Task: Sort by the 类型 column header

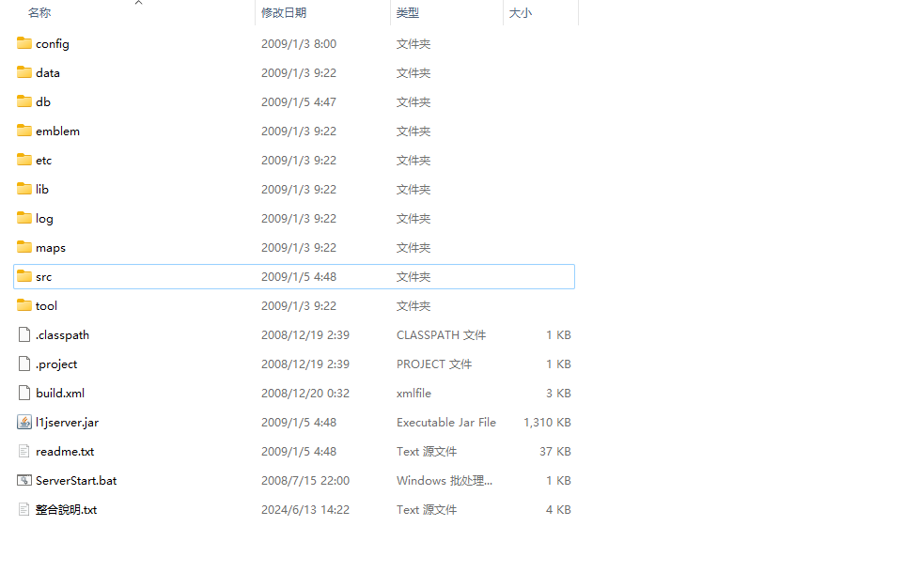Action: point(408,13)
